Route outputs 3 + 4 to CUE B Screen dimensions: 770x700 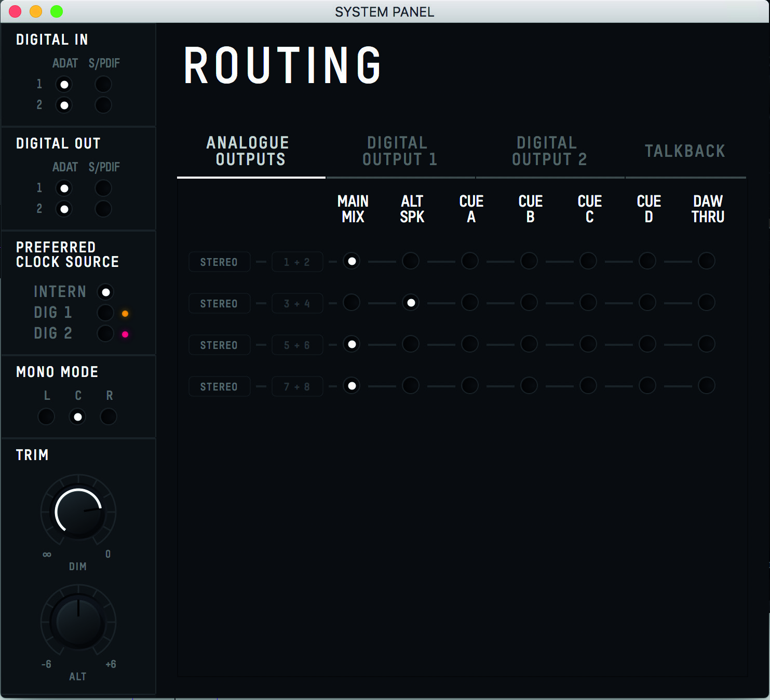click(x=529, y=302)
